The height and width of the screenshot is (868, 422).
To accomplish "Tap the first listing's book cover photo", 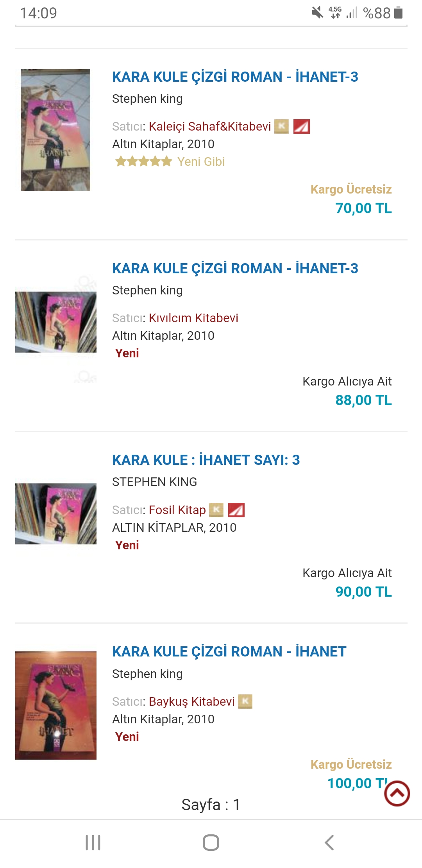I will coord(55,130).
